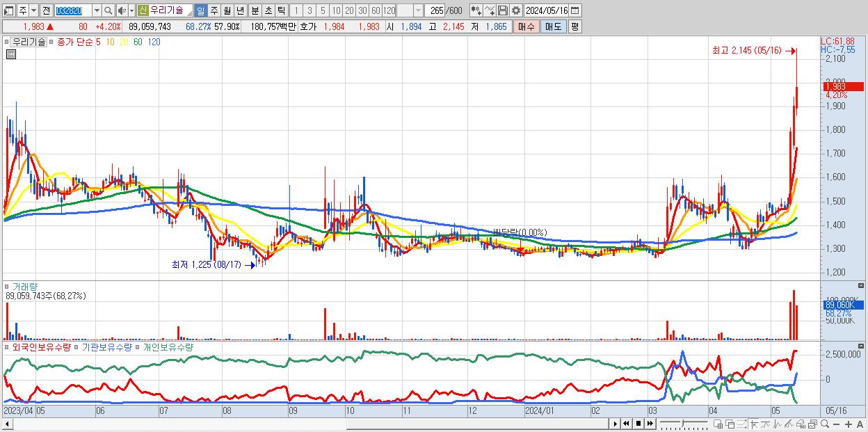Click the 외국인보유수량 indicator label
This screenshot has height=432, width=868.
click(42, 346)
